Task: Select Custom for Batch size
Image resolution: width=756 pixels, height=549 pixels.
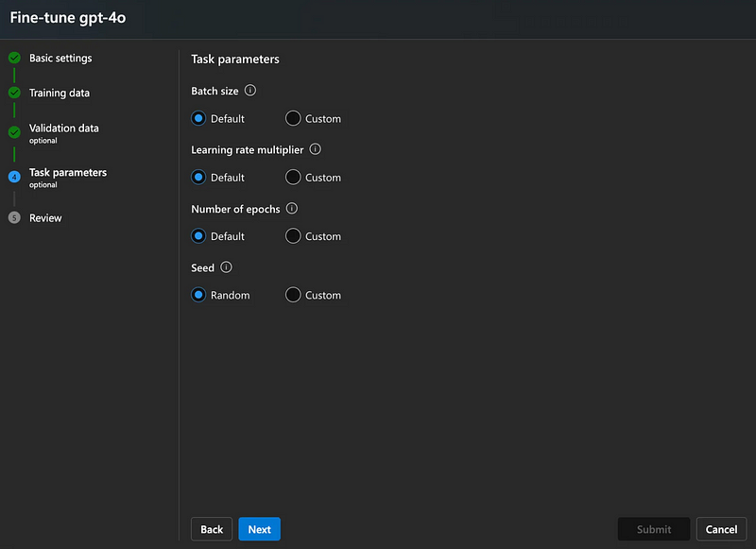Action: tap(293, 118)
